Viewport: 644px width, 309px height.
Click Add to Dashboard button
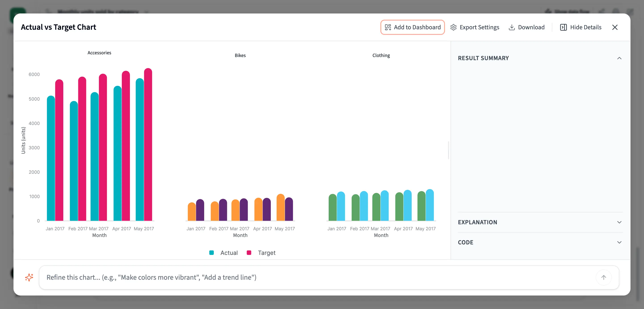[412, 27]
